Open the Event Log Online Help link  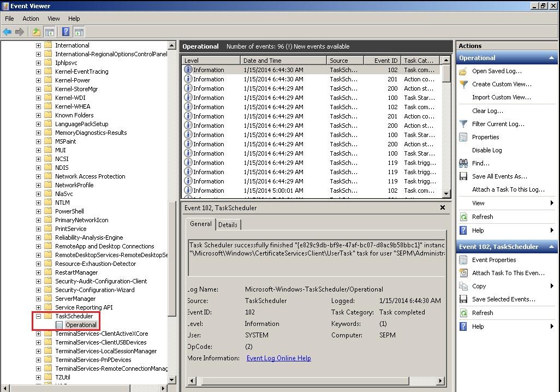(278, 358)
